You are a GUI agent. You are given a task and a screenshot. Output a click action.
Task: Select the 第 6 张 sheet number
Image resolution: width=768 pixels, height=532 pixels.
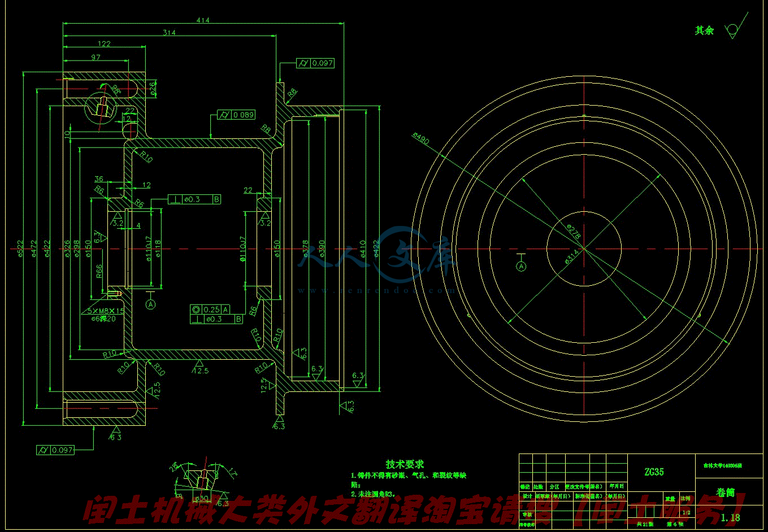[x=675, y=525]
